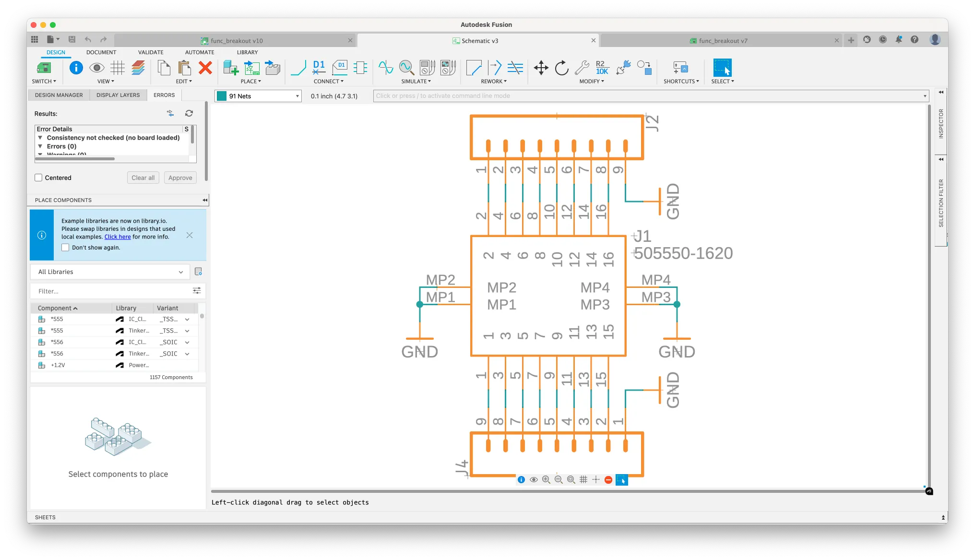Image resolution: width=975 pixels, height=560 pixels.
Task: Open the Info tool in toolbar
Action: coord(76,68)
